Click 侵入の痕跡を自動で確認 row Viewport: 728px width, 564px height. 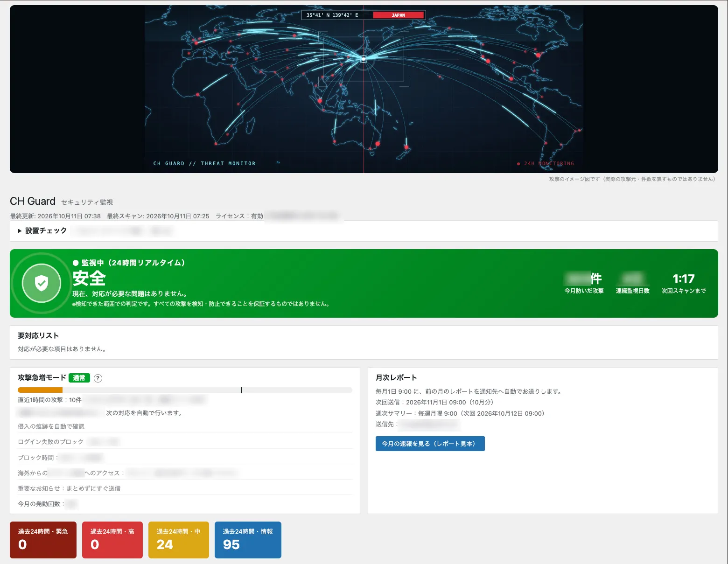[185, 426]
